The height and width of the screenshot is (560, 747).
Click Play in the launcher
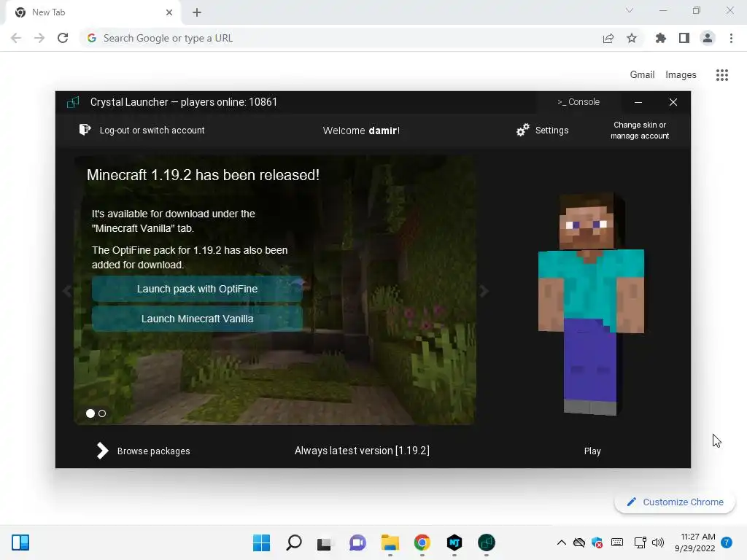click(x=592, y=451)
